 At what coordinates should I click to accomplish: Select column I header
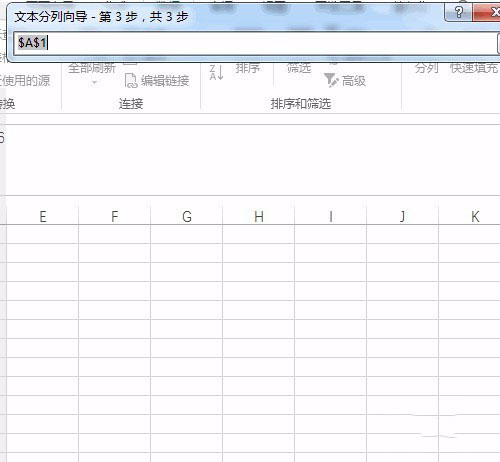pos(331,216)
